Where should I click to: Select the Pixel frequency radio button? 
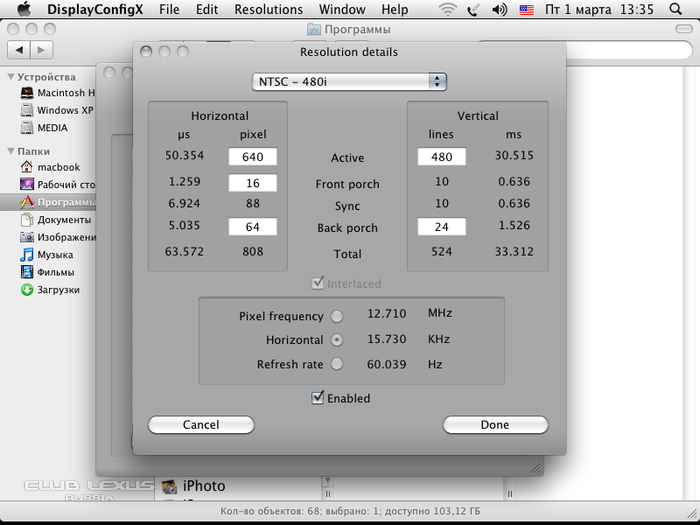337,316
